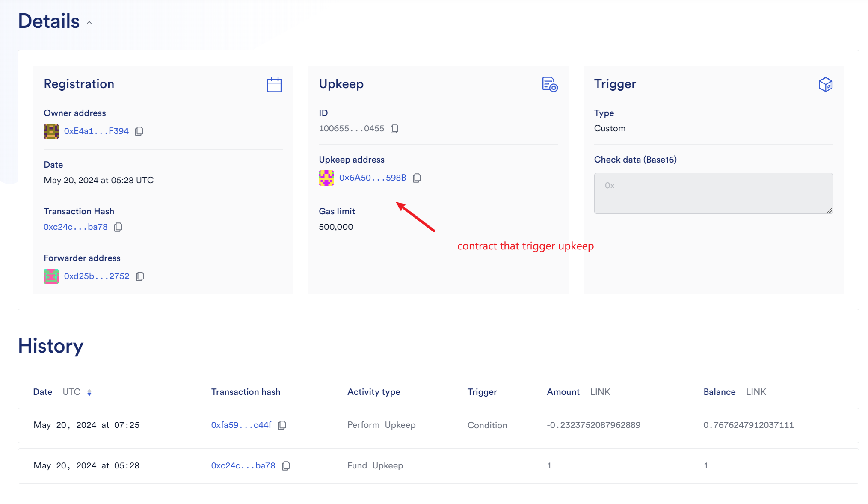
Task: Click the upkeep address identicon
Action: [326, 178]
